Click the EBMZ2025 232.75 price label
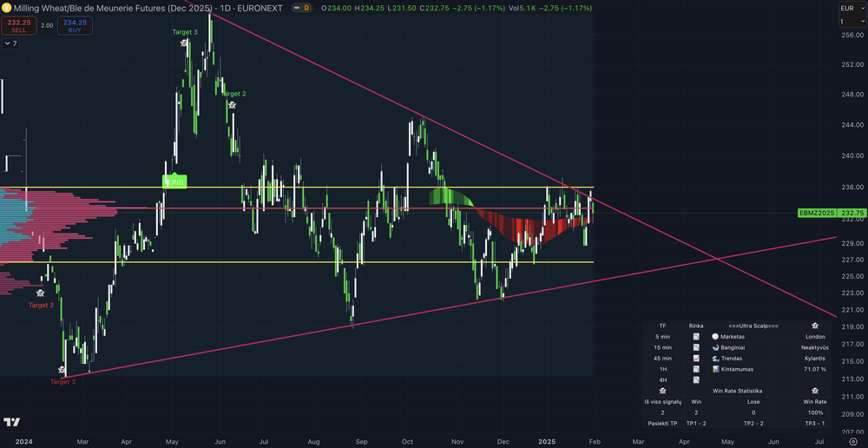868x448 pixels. [832, 213]
